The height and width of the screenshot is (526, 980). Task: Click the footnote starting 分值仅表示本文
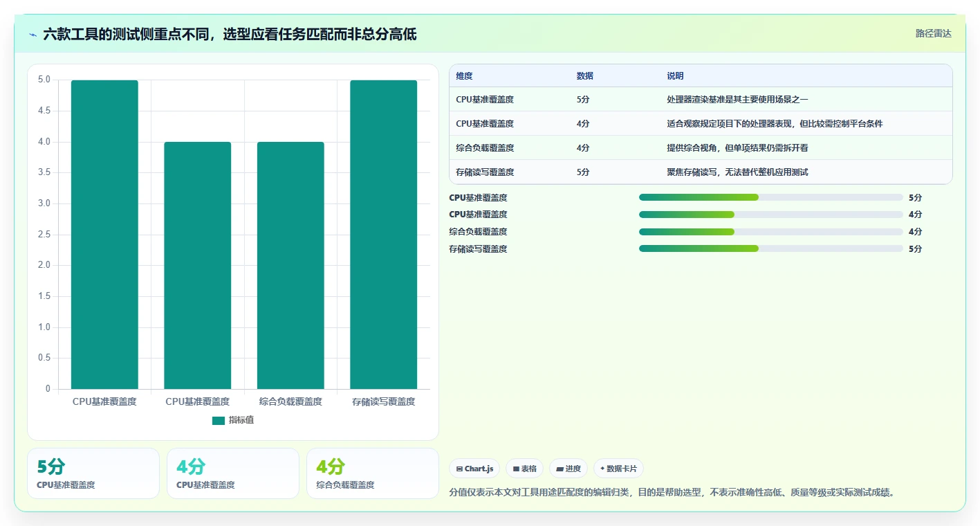(x=672, y=493)
